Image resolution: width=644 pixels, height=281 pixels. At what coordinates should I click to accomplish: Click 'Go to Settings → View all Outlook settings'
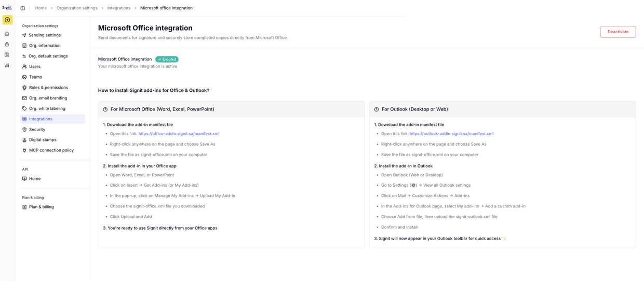tap(426, 185)
